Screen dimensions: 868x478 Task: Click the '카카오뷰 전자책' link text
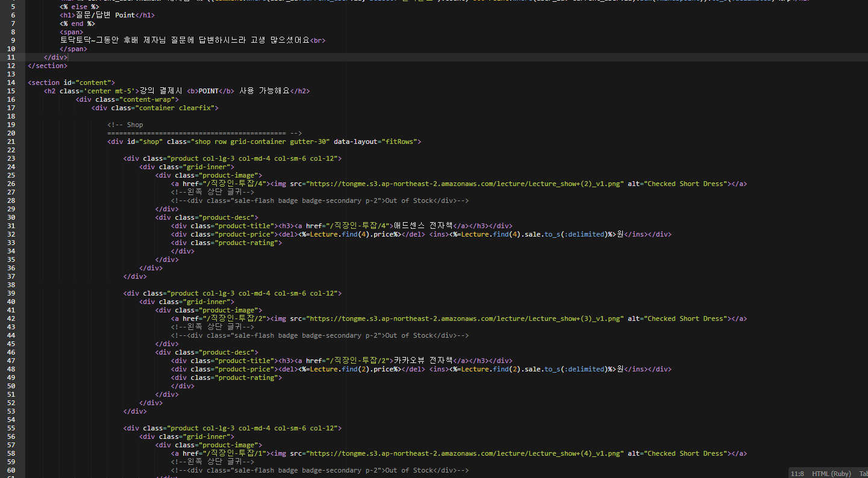coord(423,361)
